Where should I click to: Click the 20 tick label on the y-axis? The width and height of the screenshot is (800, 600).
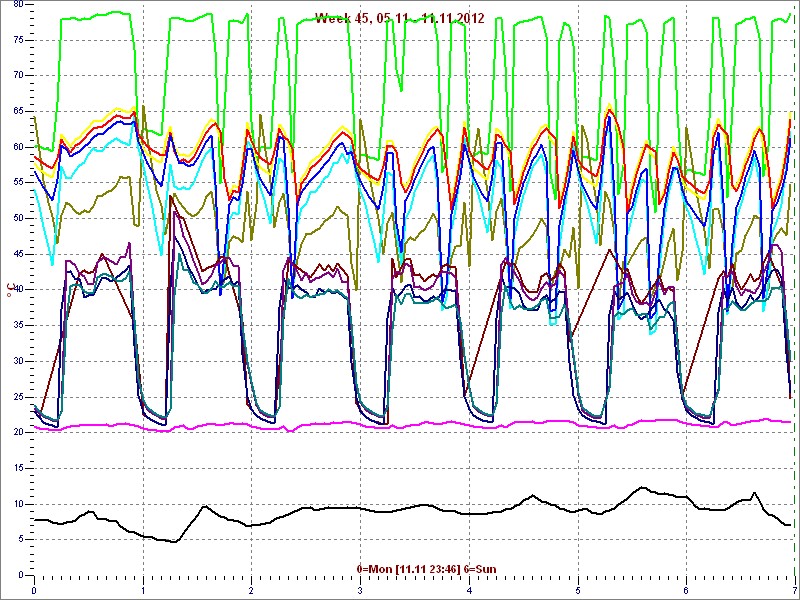point(15,432)
